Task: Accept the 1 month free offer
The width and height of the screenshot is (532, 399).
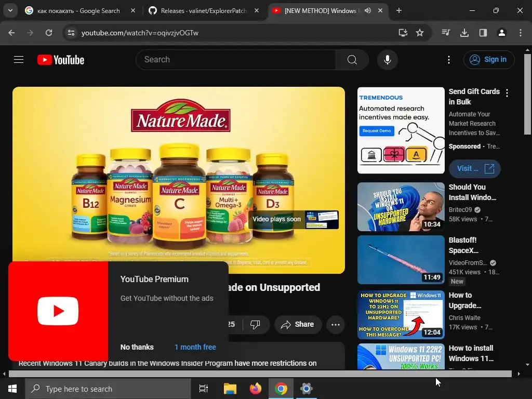Action: [x=195, y=347]
